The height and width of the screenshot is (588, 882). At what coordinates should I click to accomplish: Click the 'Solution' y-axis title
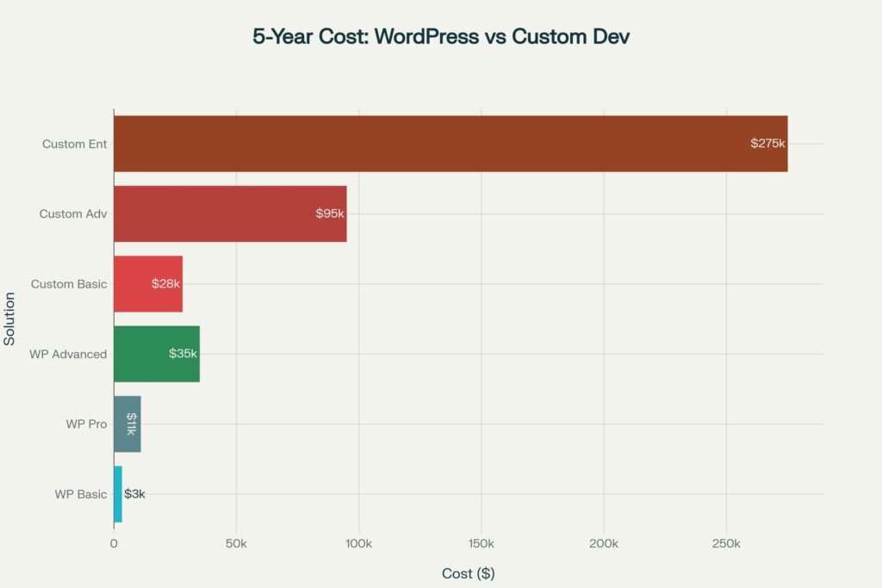(9, 319)
